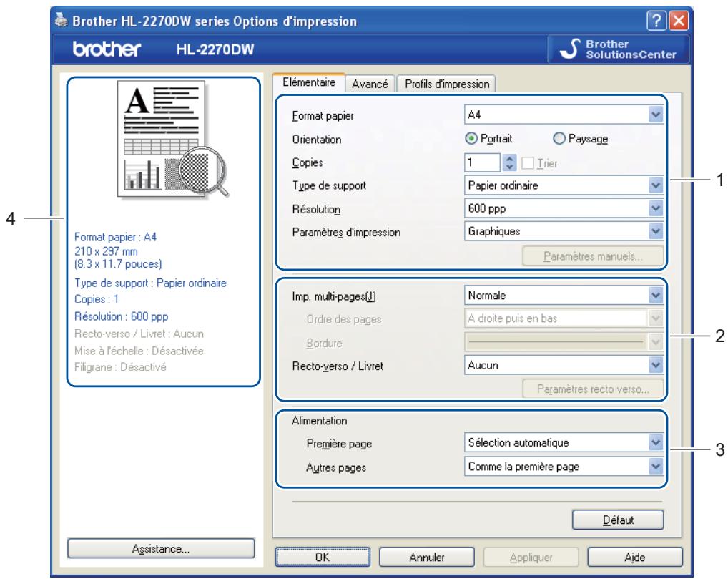Open the Imp. multi-pages dropdown

[564, 295]
